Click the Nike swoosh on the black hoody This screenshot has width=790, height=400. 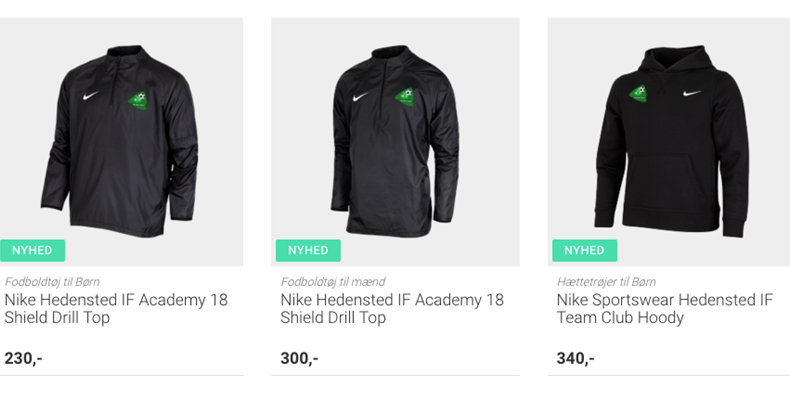click(x=691, y=93)
